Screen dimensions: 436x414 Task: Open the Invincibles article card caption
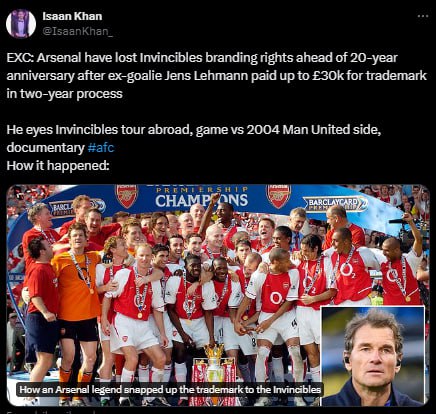[x=170, y=390]
